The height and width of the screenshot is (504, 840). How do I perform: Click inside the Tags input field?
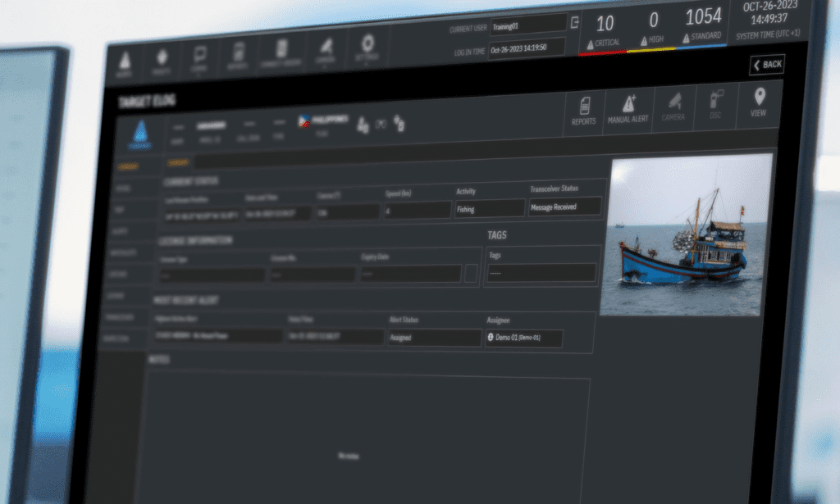tap(541, 270)
